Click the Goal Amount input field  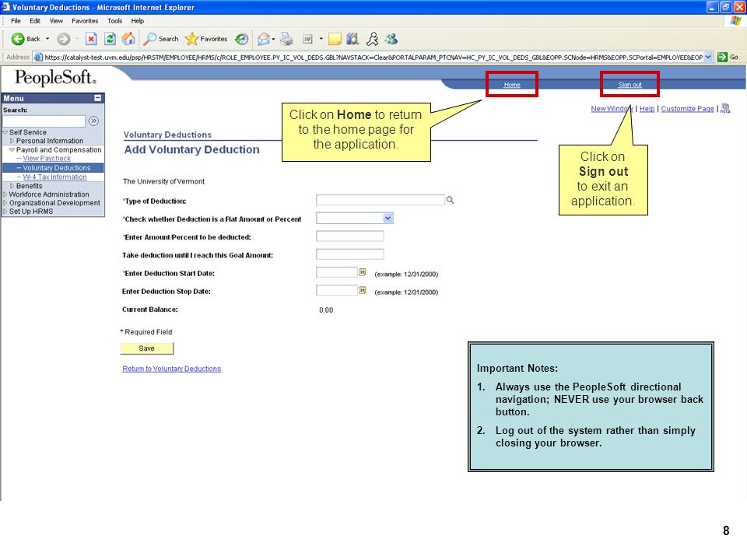coord(349,254)
